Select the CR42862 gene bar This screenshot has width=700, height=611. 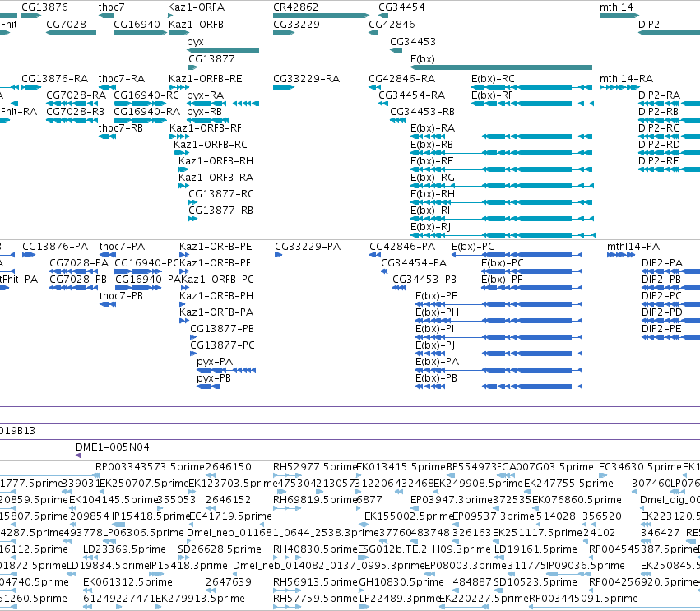[x=321, y=16]
